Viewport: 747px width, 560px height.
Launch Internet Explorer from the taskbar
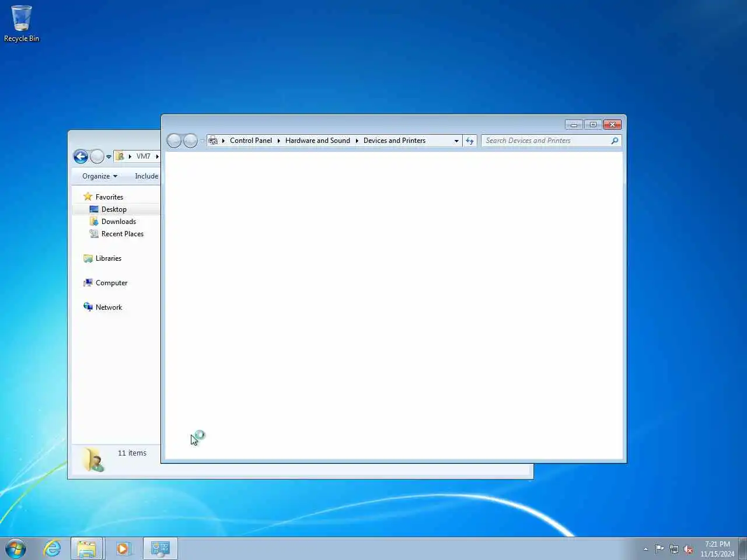click(x=53, y=548)
